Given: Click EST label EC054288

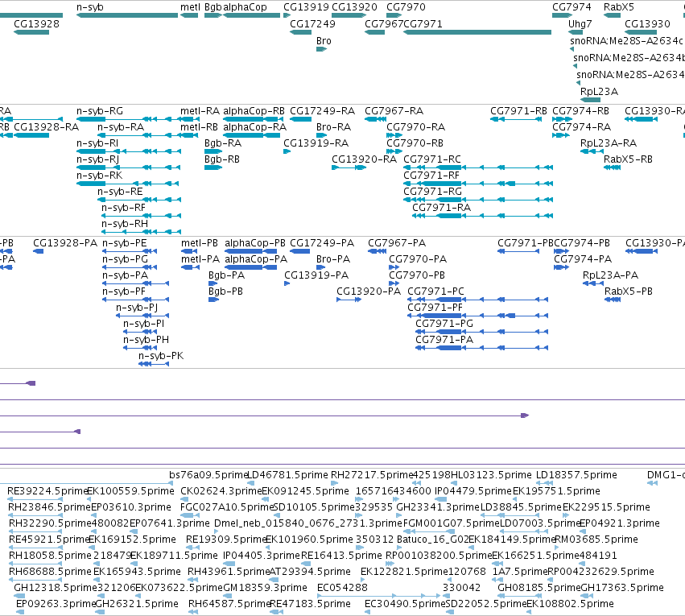Looking at the screenshot, I should [343, 588].
